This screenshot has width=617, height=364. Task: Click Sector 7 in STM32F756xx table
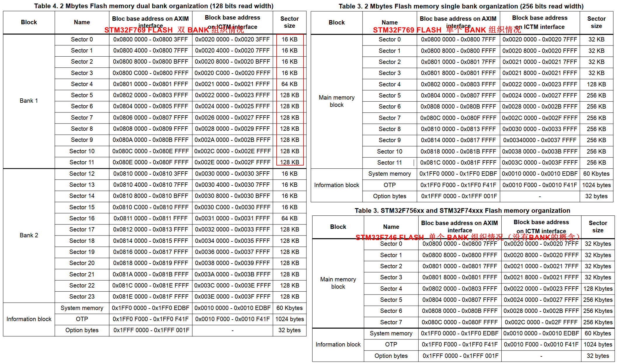[x=391, y=322]
